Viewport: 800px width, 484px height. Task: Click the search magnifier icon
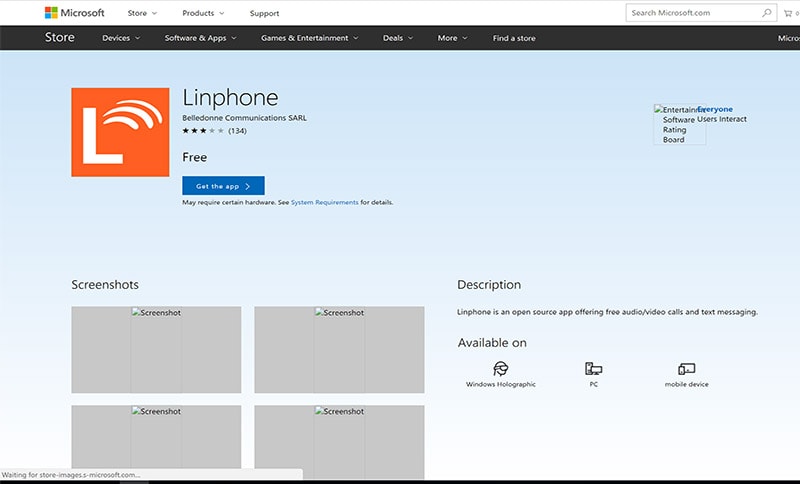766,13
